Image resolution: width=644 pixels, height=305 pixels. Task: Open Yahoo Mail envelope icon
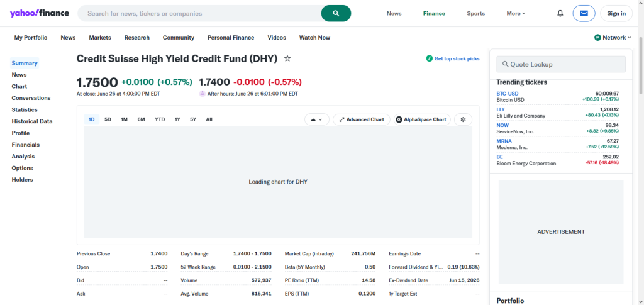[584, 14]
